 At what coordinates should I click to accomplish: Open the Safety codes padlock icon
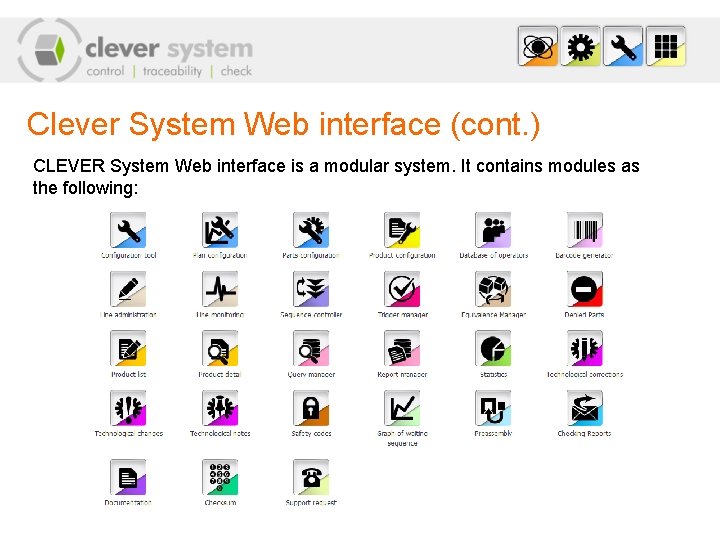click(x=311, y=408)
